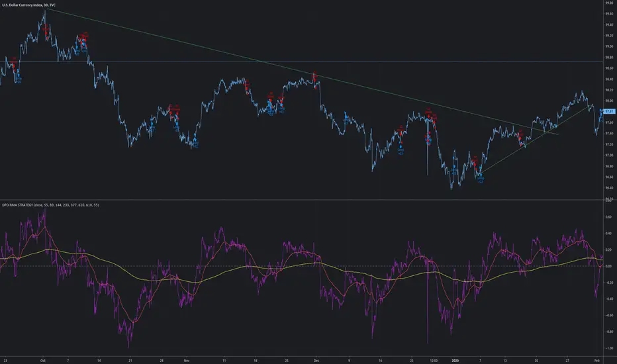Click the 0.60 oscillator axis label
Image resolution: width=617 pixels, height=364 pixels.
point(609,217)
